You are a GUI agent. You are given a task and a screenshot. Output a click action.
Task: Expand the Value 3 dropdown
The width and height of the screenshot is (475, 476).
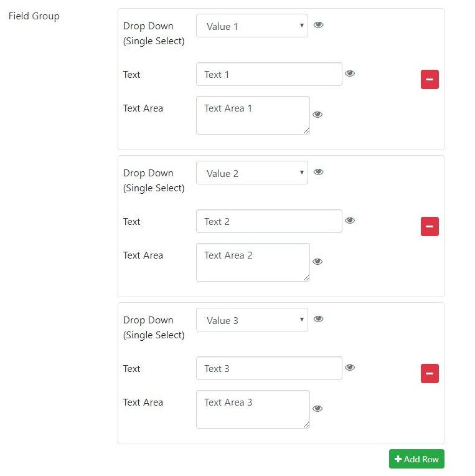[252, 320]
